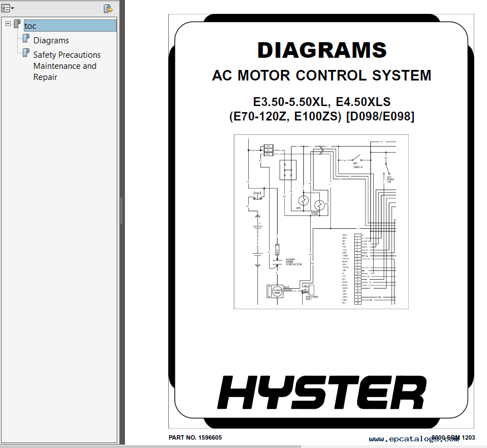Click the bookmarks panel splitter handle
Viewport: 487px width, 448px height.
click(122, 211)
